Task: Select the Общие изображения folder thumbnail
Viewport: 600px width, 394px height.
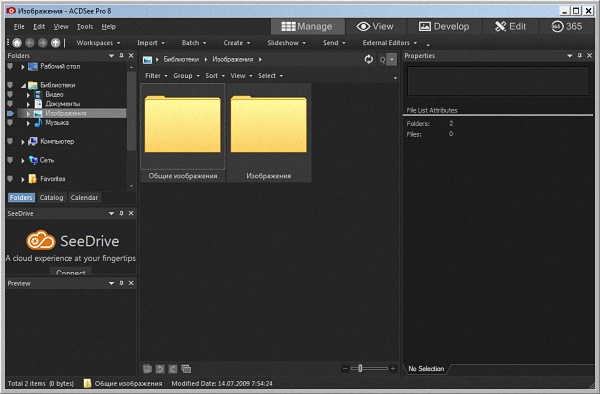Action: click(x=183, y=132)
